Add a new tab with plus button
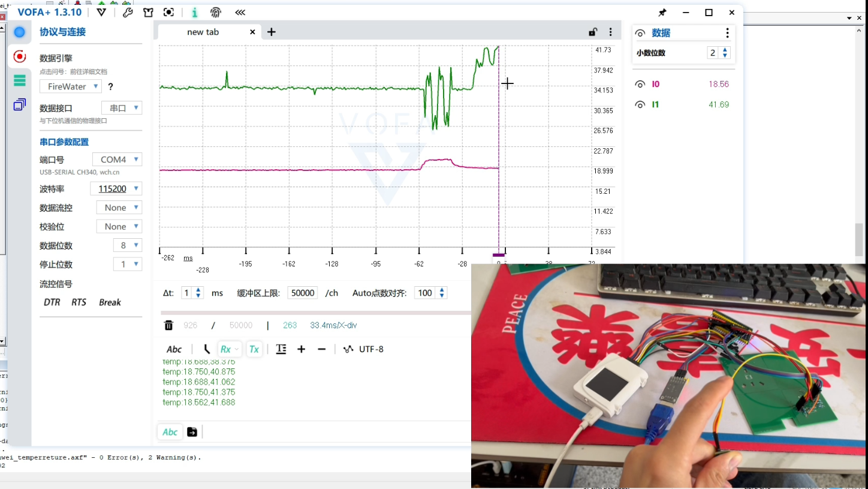Screen dimensions: 868x489 [272, 32]
